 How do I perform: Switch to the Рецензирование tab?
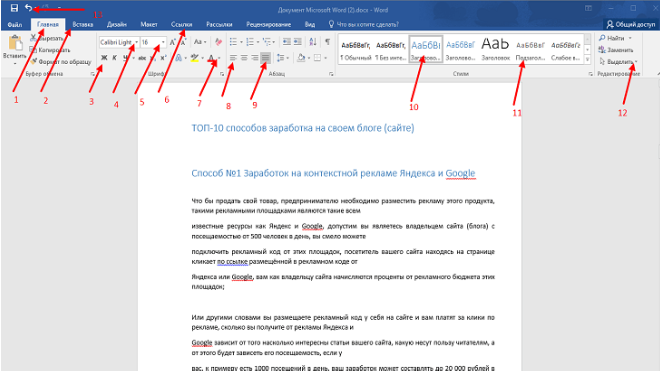(x=269, y=24)
